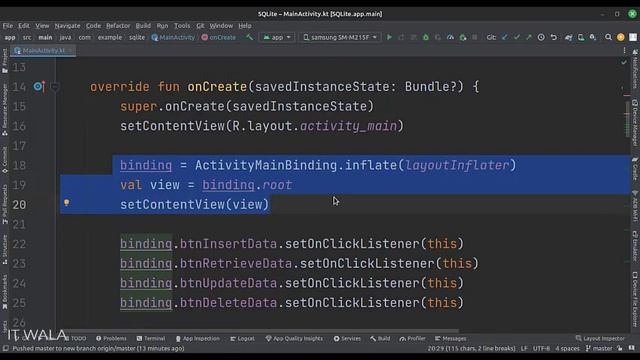Open Project tool window from left sidebar
This screenshot has width=640, height=360.
pyautogui.click(x=4, y=61)
